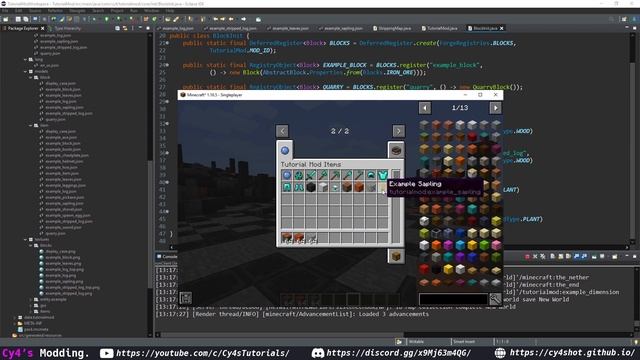The image size is (640, 360).
Task: Select the teal chestplate item in the Minecraft inventory
Action: [383, 175]
